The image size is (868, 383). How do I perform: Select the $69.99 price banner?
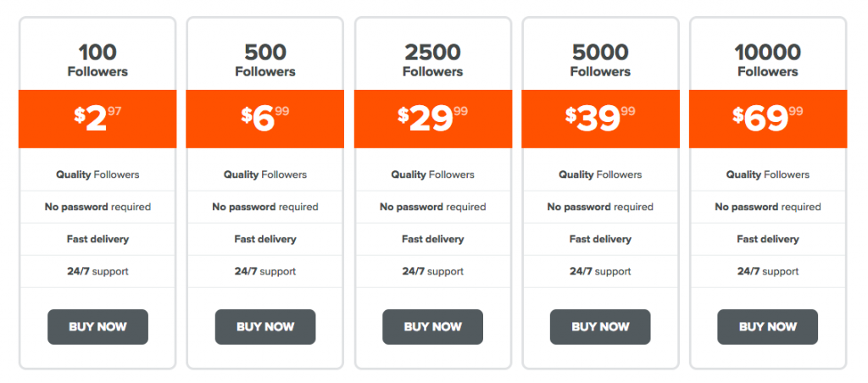(767, 119)
